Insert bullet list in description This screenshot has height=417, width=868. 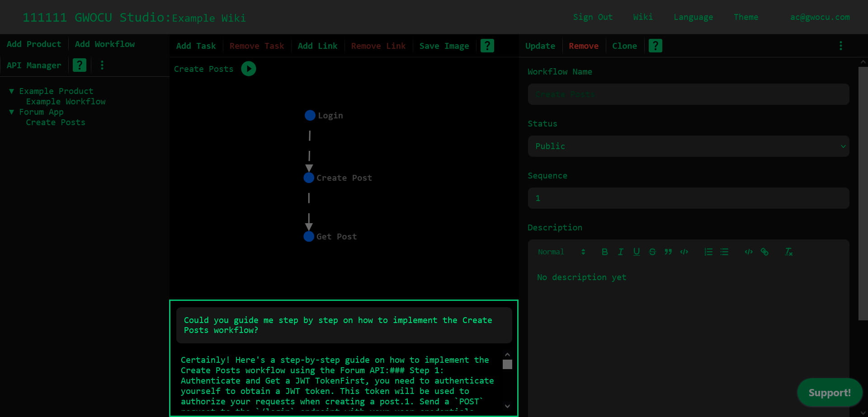tap(724, 252)
